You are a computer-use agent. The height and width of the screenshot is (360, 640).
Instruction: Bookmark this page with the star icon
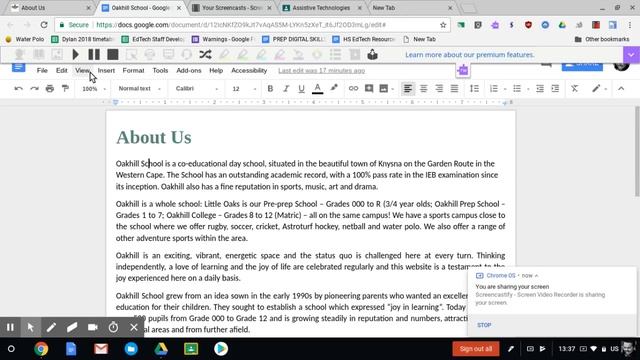coord(443,25)
